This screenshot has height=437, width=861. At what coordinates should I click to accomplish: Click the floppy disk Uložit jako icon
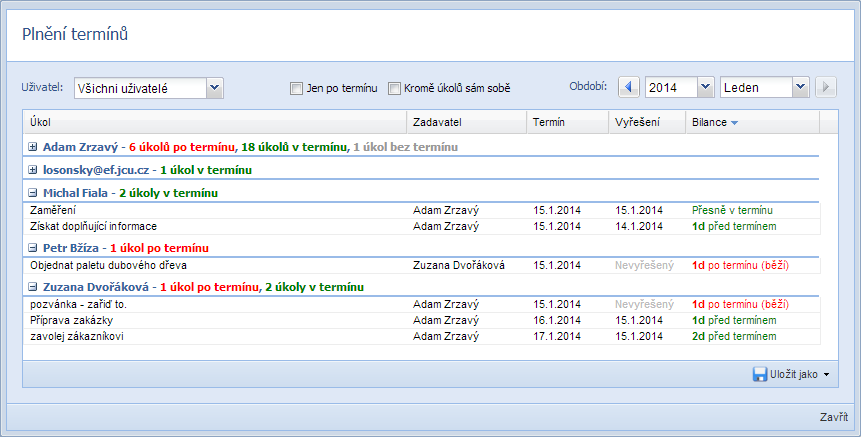[760, 374]
